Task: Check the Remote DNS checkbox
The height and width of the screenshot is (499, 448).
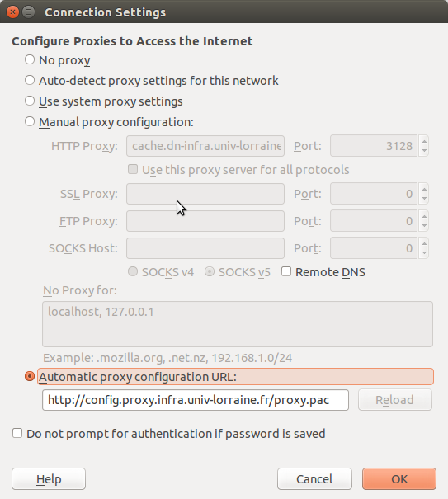Action: pos(286,272)
